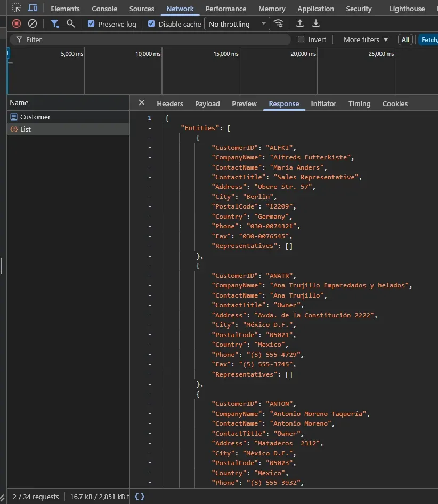This screenshot has width=438, height=504.
Task: Open the Sources tab
Action: 142,9
